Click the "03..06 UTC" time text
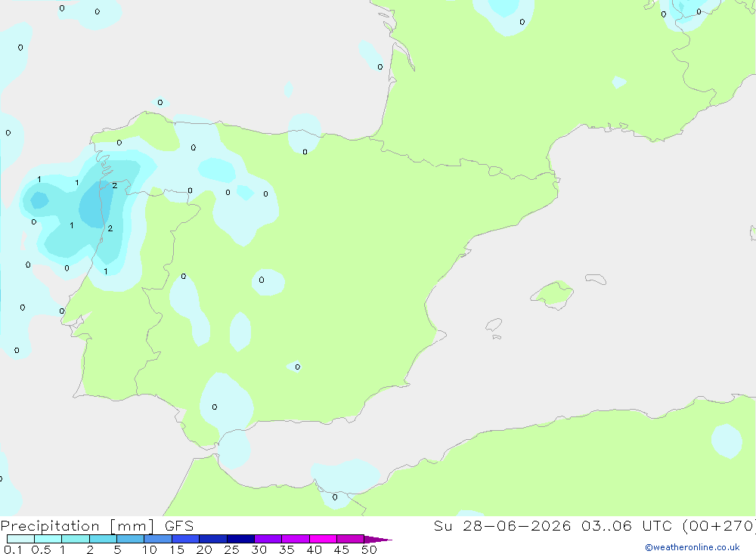Image resolution: width=756 pixels, height=554 pixels. (627, 525)
